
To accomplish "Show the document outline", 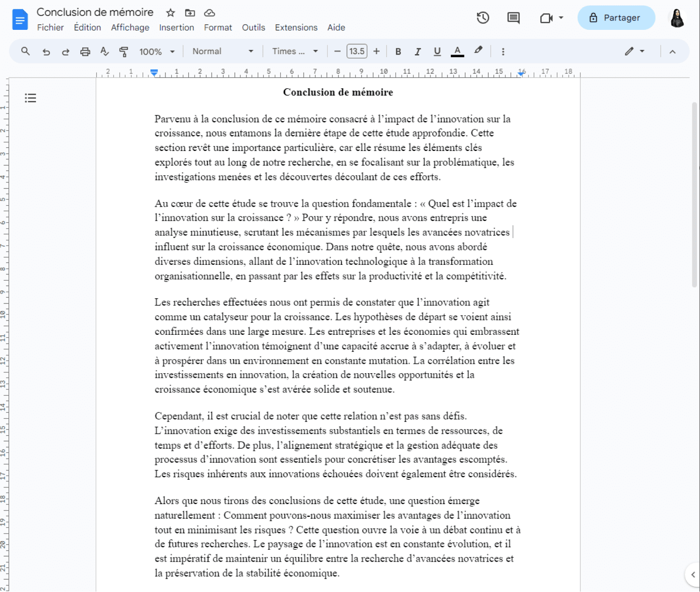I will [x=30, y=98].
